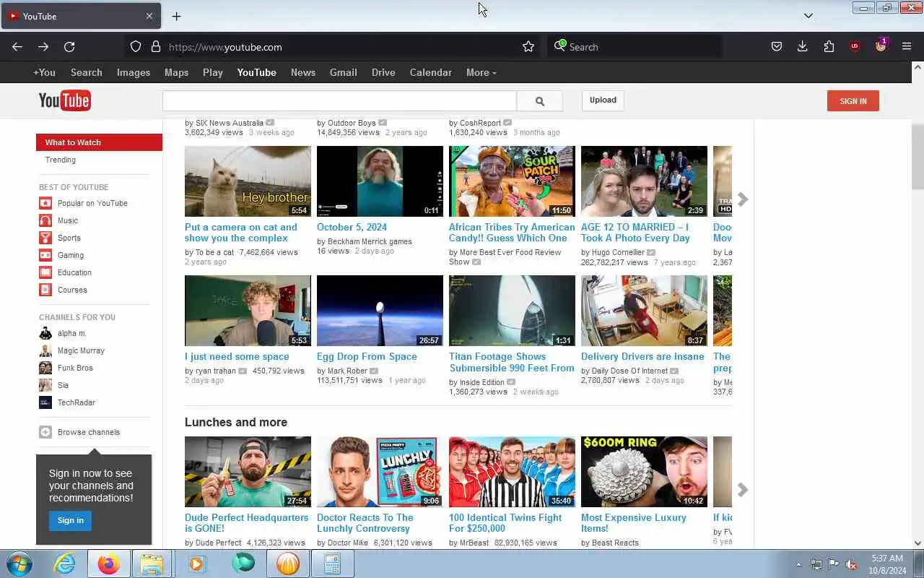Image resolution: width=924 pixels, height=578 pixels.
Task: Open Calendar in the Google bar
Action: 431,72
